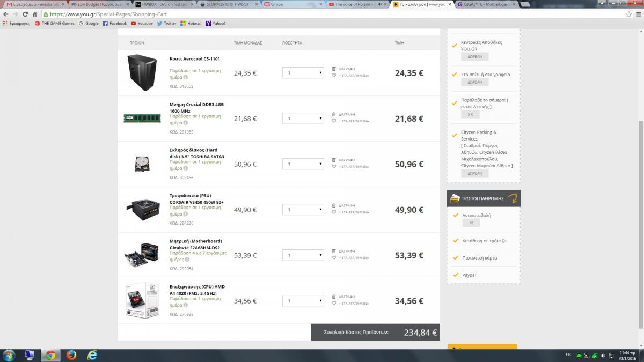Open the Corsair VS450 450W PSU link
The height and width of the screenshot is (362, 644).
coord(196,198)
